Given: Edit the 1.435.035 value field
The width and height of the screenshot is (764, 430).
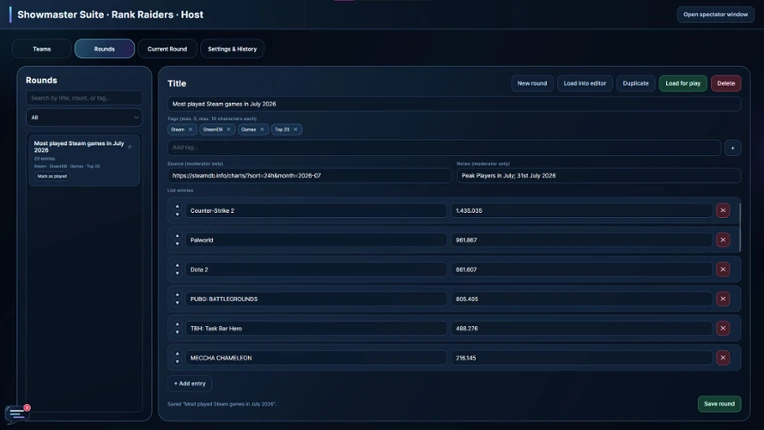Looking at the screenshot, I should 581,210.
